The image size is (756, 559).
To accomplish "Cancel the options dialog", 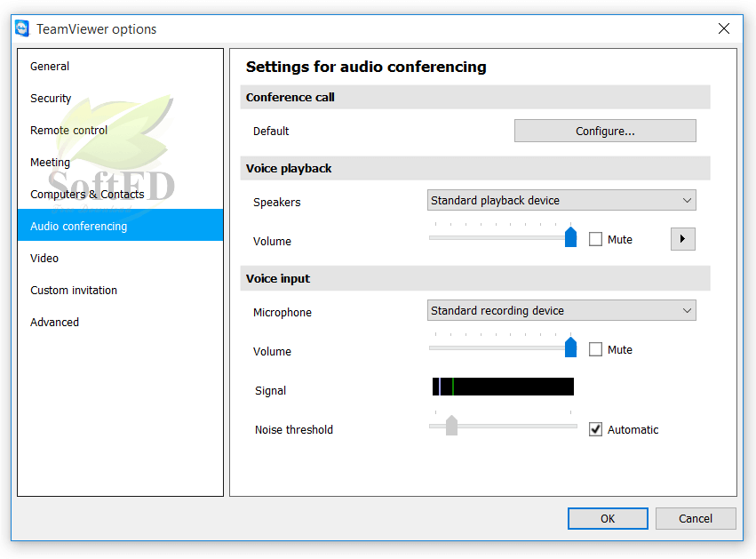I will [x=696, y=518].
